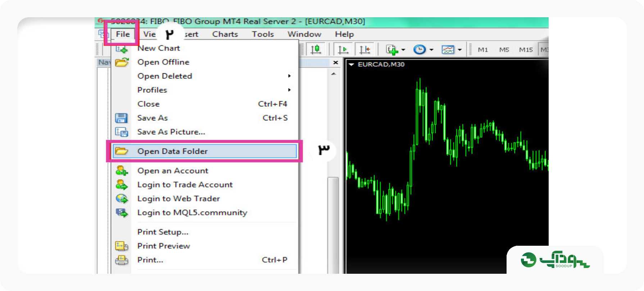Select Print Preview in the File menu
This screenshot has width=644, height=291.
[x=204, y=246]
